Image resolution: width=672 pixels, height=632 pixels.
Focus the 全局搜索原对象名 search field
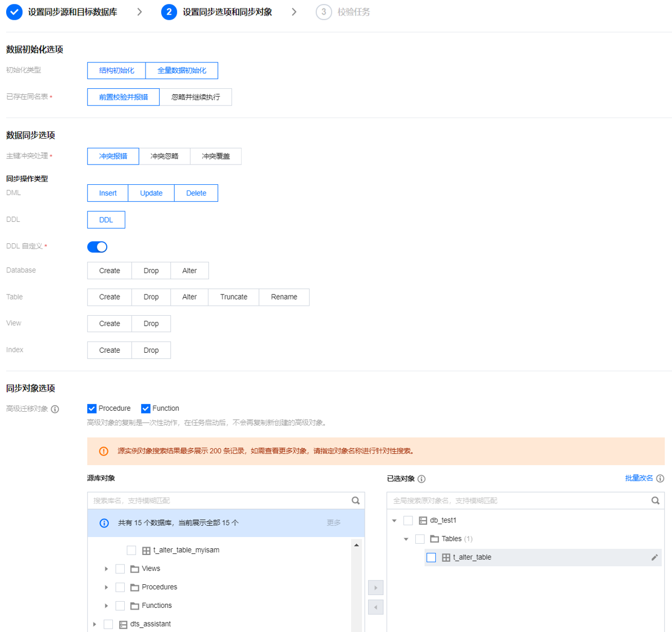(x=525, y=501)
